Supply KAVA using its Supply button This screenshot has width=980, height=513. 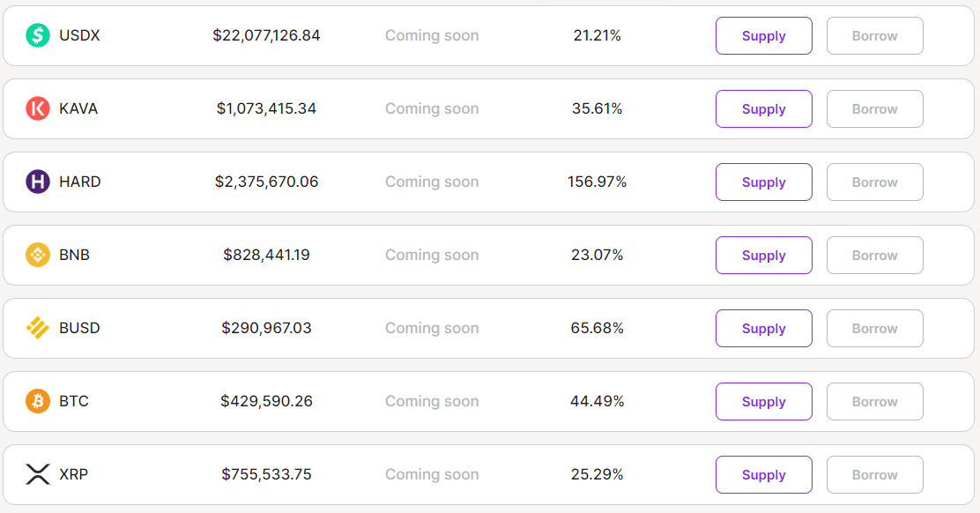tap(764, 108)
